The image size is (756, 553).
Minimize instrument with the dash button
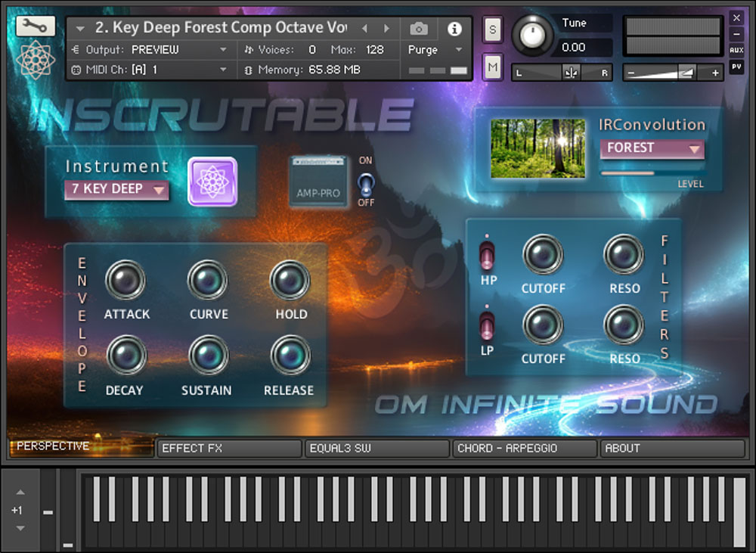[736, 34]
